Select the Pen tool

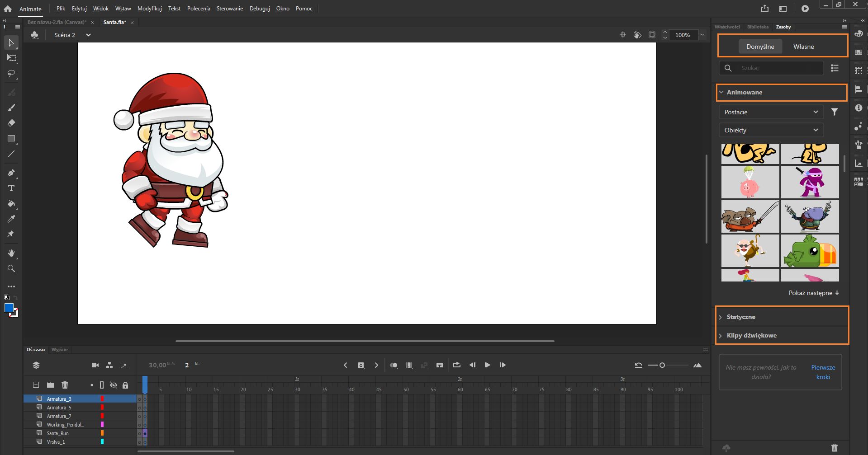click(x=11, y=173)
